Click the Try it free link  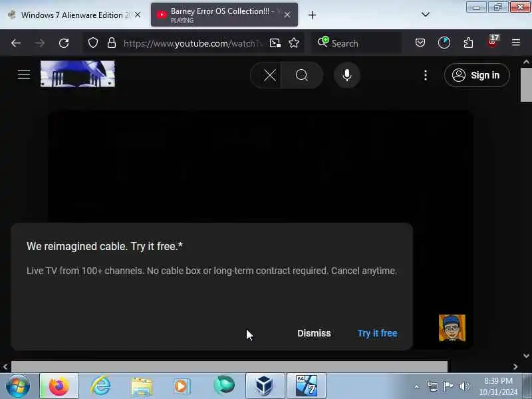(377, 333)
